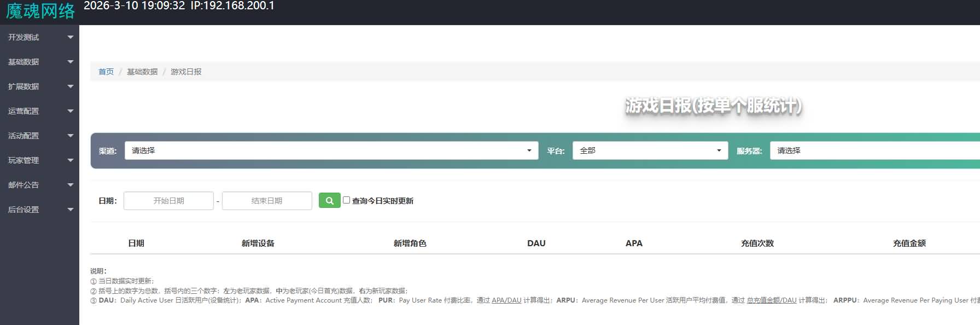Click the 结束日期 input field
This screenshot has width=980, height=325.
[x=267, y=201]
